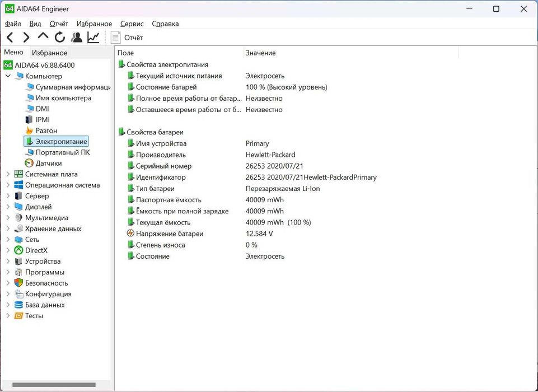Expand the Системная плата node
Image resolution: width=538 pixels, height=392 pixels.
click(x=8, y=174)
